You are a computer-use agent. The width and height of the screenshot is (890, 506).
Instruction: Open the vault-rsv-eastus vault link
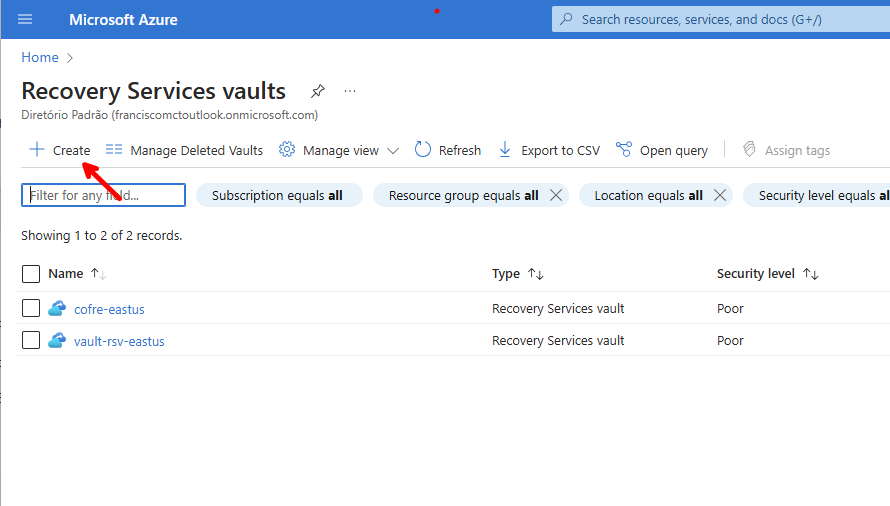[119, 341]
